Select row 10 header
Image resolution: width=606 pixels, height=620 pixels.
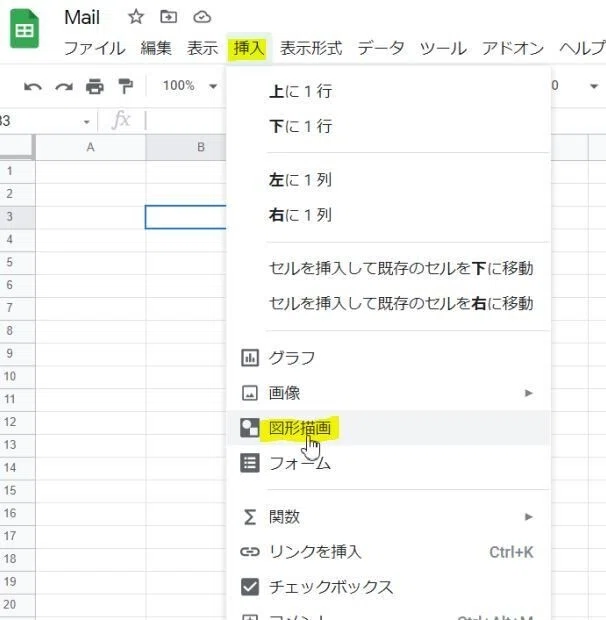click(17, 376)
